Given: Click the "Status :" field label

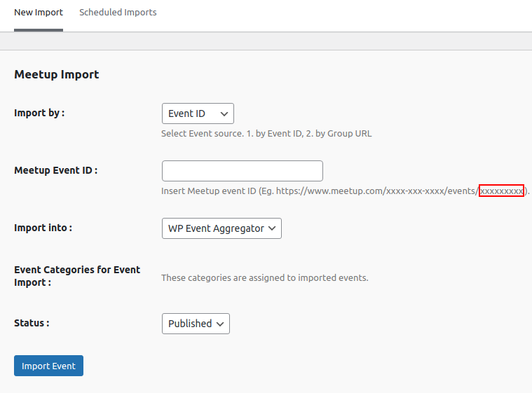Looking at the screenshot, I should pyautogui.click(x=32, y=323).
